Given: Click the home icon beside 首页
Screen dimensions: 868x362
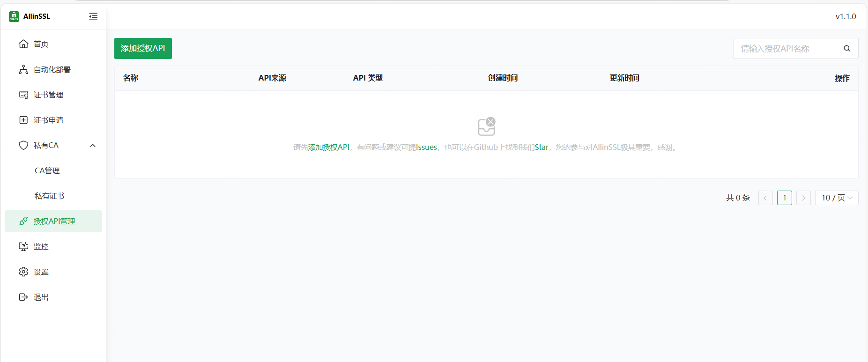Looking at the screenshot, I should click(23, 44).
